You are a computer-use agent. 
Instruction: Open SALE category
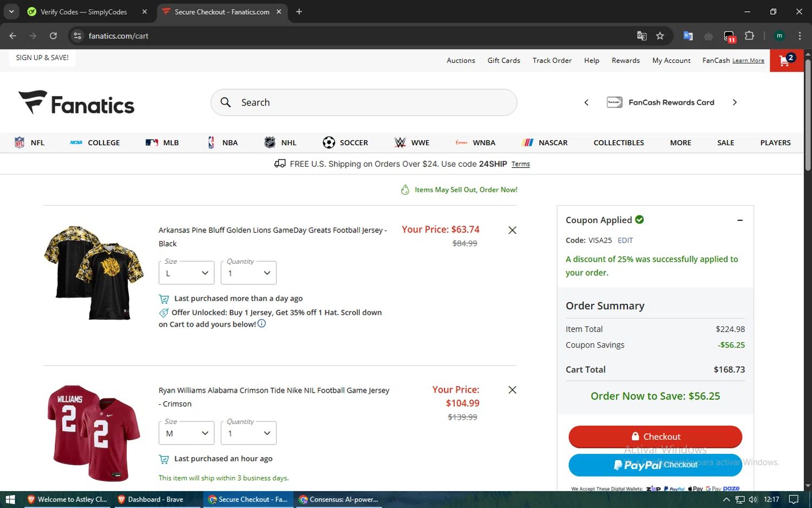725,142
